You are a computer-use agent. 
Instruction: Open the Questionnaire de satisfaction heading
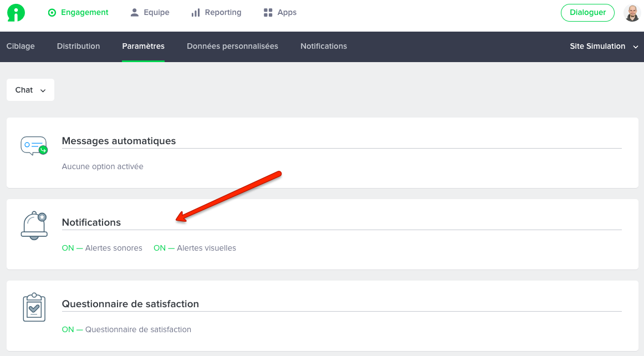tap(130, 304)
